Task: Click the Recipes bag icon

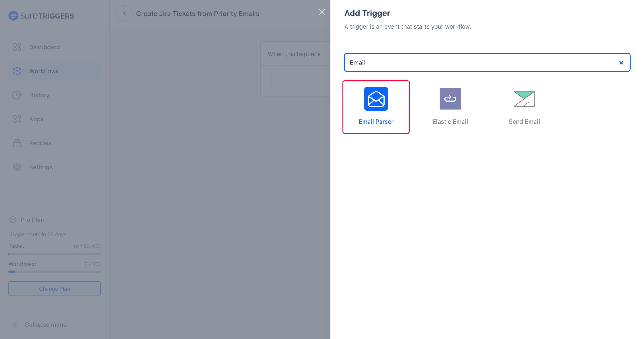Action: (x=17, y=143)
